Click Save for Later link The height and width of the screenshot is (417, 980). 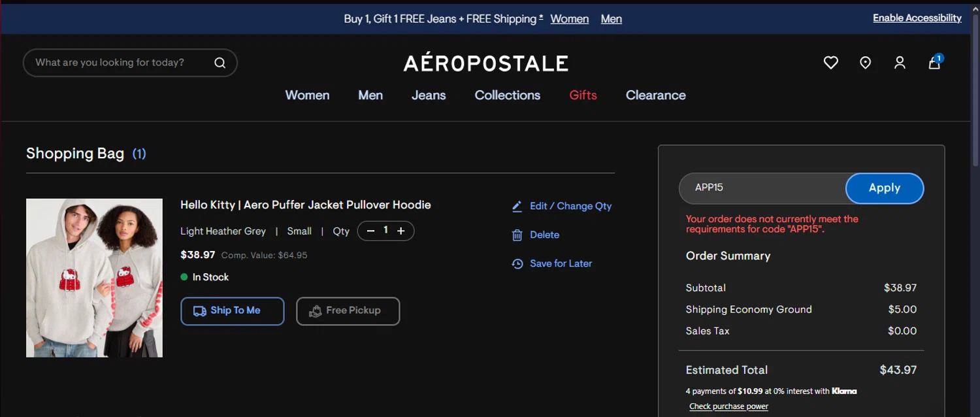click(561, 263)
